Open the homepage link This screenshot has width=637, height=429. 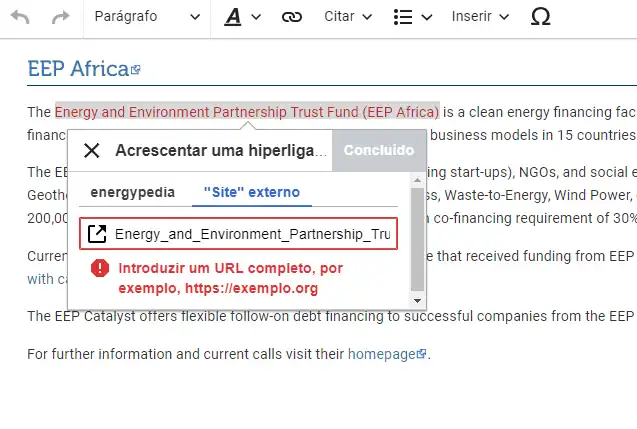click(381, 353)
